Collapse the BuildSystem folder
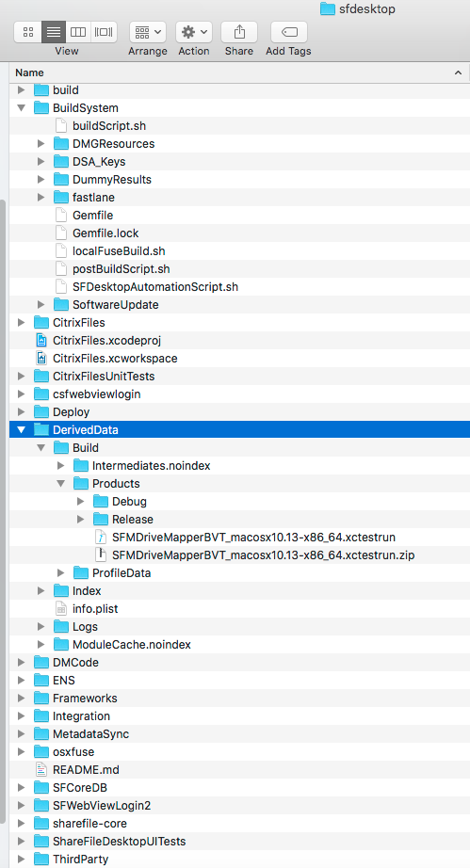Screen dimensions: 470x868 click(x=21, y=108)
